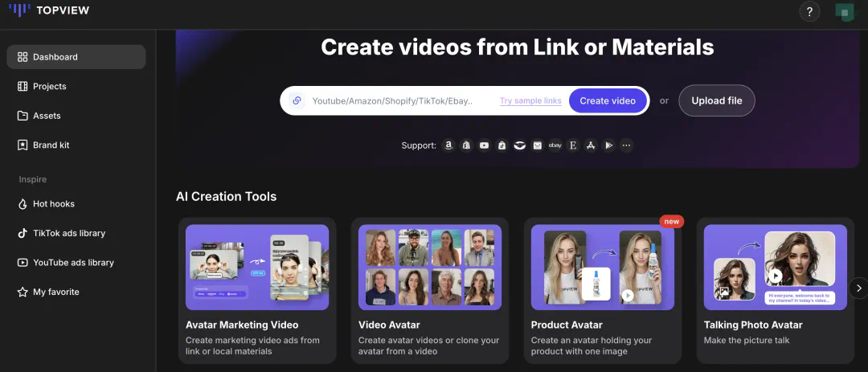Click the Google Play support icon
868x372 pixels.
click(x=608, y=145)
